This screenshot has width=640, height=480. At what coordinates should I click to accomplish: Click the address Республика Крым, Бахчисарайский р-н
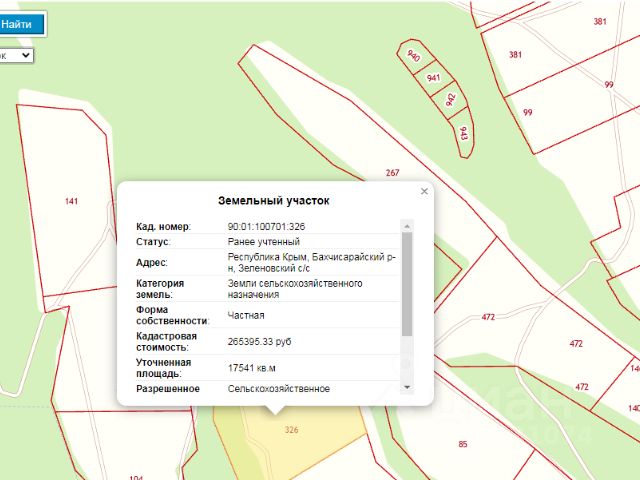pyautogui.click(x=312, y=262)
